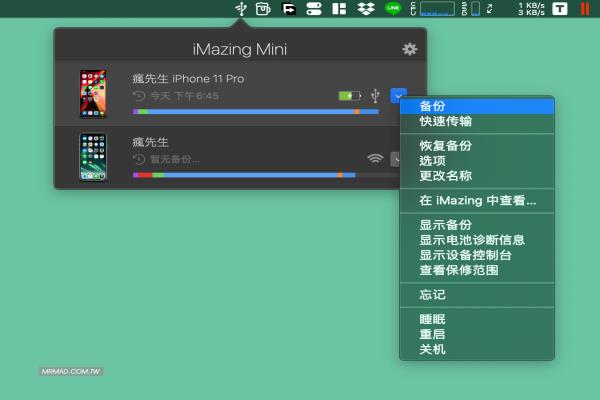Image resolution: width=600 pixels, height=400 pixels.
Task: Click the green wallpaper iPhone thumbnail
Action: point(93,157)
